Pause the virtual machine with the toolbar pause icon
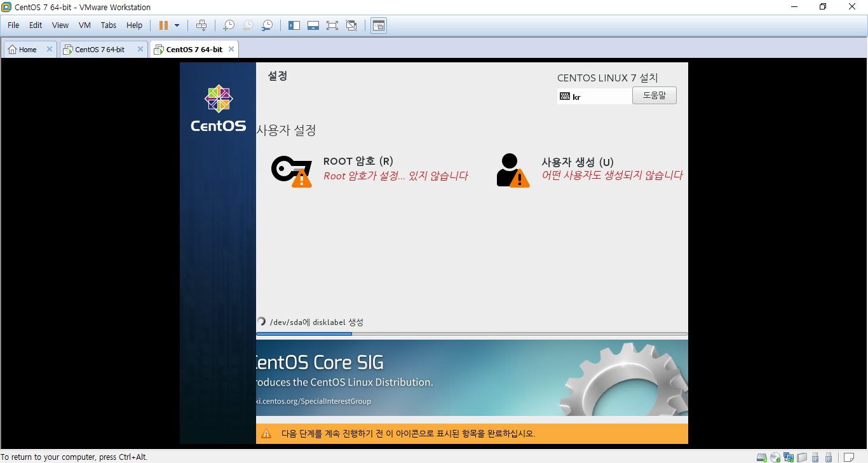868x463 pixels. [163, 25]
